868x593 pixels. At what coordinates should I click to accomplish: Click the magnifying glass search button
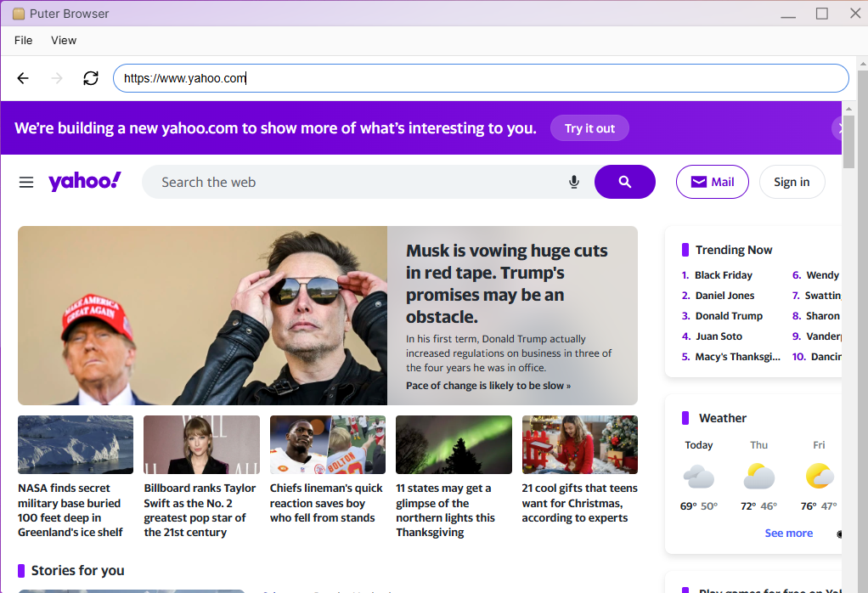pos(625,182)
